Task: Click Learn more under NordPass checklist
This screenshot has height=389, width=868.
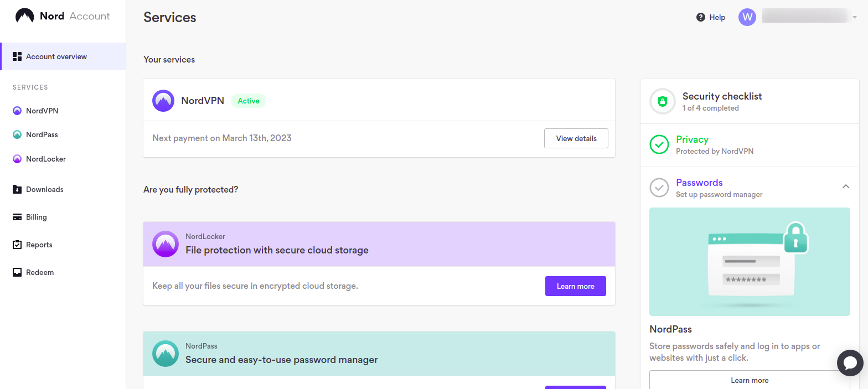Action: point(750,380)
